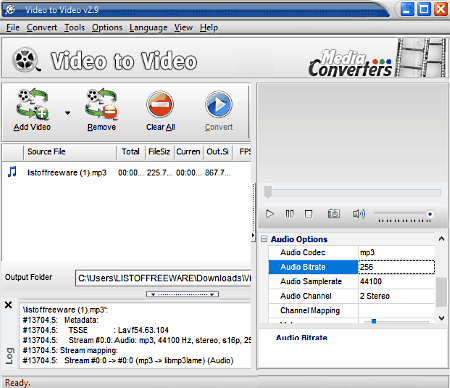Click the pause button in the preview player

click(289, 214)
